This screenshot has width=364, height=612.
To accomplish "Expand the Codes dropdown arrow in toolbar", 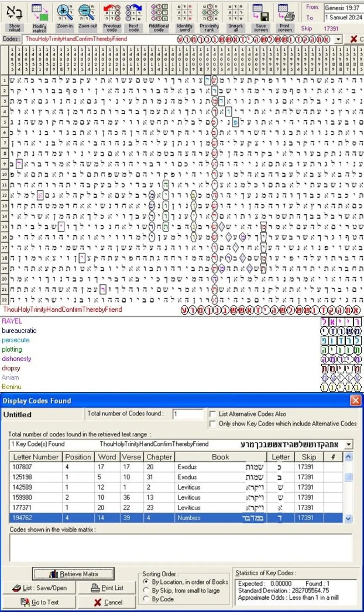I will coord(338,39).
